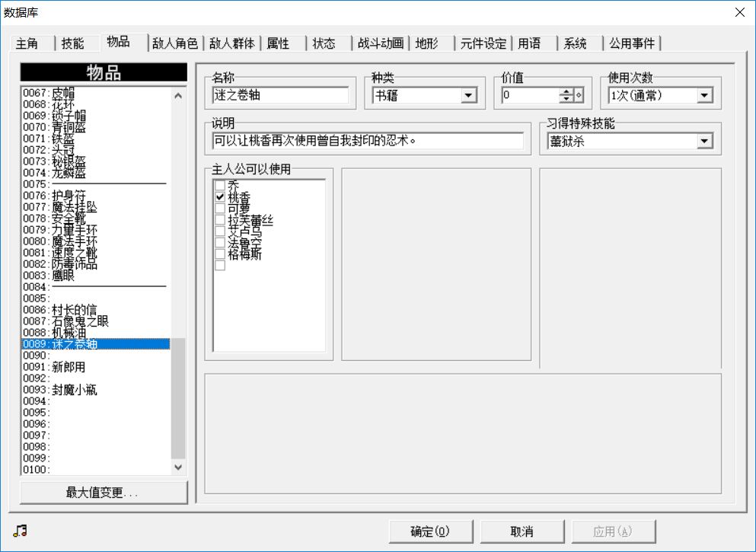This screenshot has height=552, width=756.
Task: Click the diamond button beside the 价值 field
Action: (x=579, y=95)
